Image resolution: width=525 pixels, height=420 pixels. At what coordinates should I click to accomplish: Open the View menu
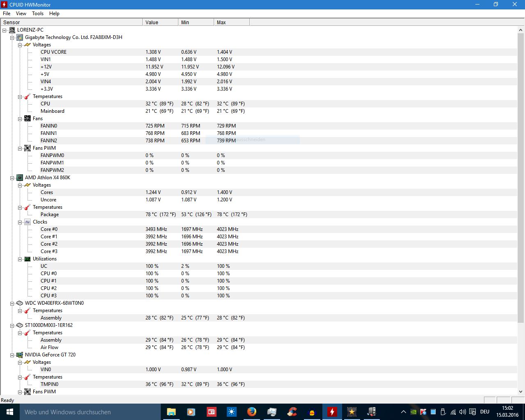(x=21, y=13)
